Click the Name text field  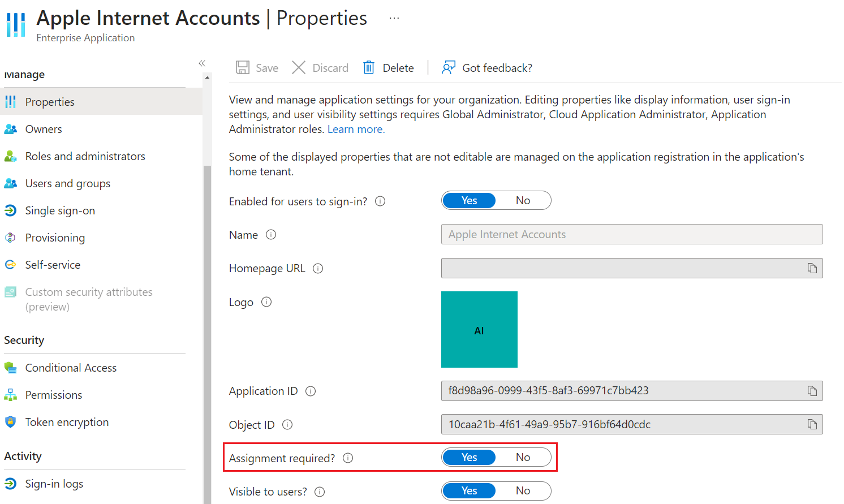(x=632, y=234)
